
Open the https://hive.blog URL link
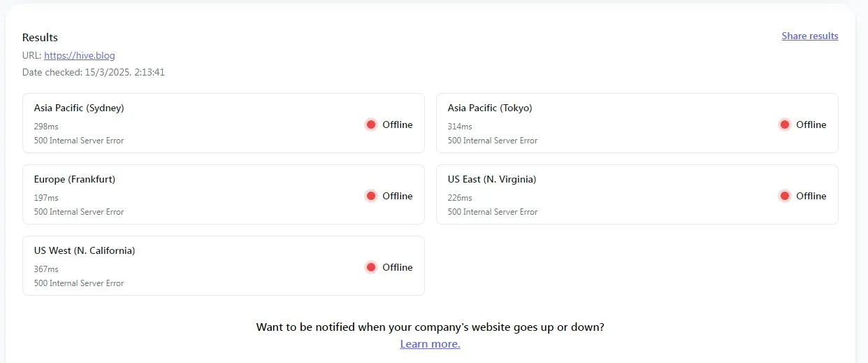pos(80,55)
